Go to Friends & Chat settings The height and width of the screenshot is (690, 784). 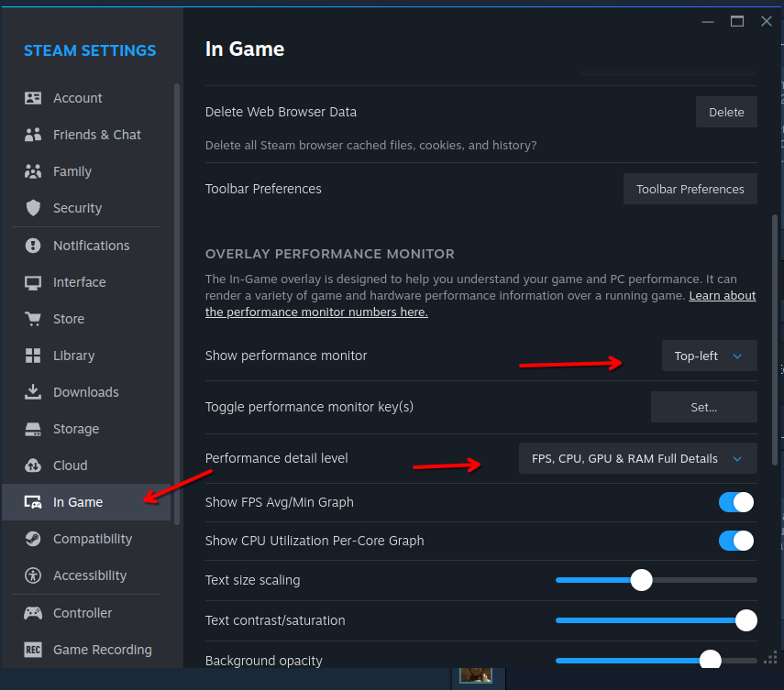click(x=86, y=135)
